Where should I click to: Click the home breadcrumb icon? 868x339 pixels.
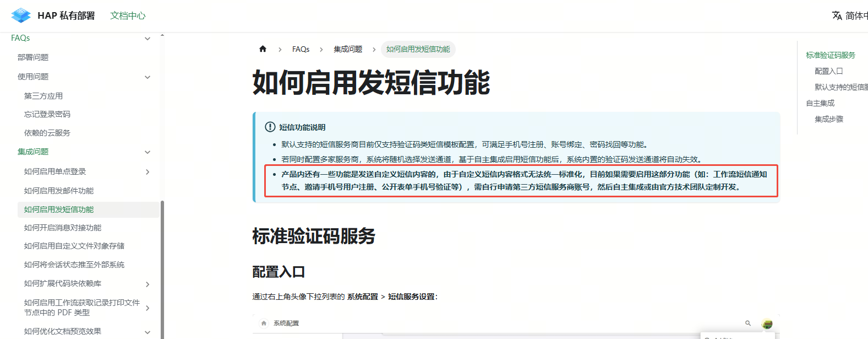pos(263,49)
